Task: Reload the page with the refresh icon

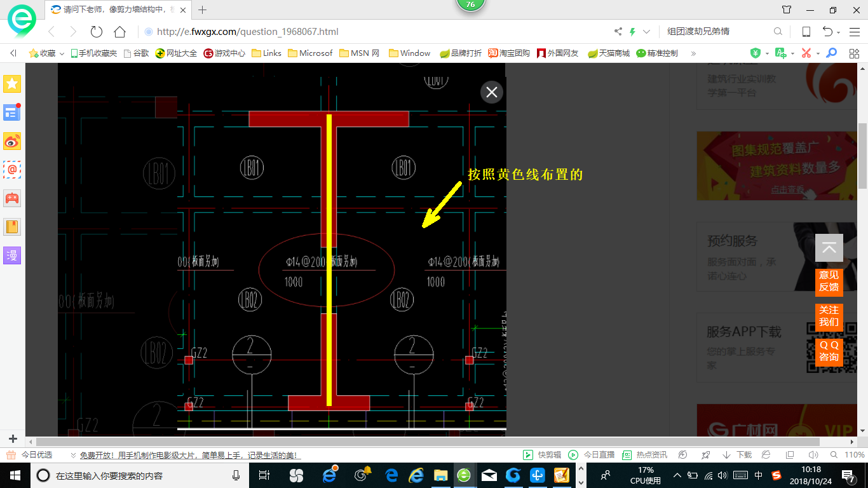Action: pyautogui.click(x=97, y=32)
